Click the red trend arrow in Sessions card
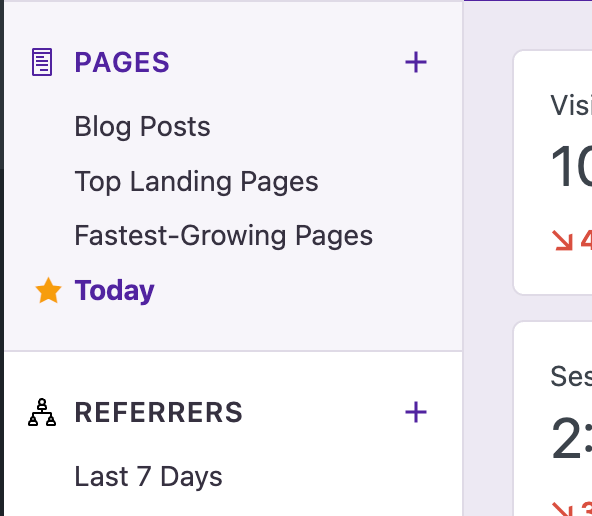The image size is (592, 516). pyautogui.click(x=562, y=509)
